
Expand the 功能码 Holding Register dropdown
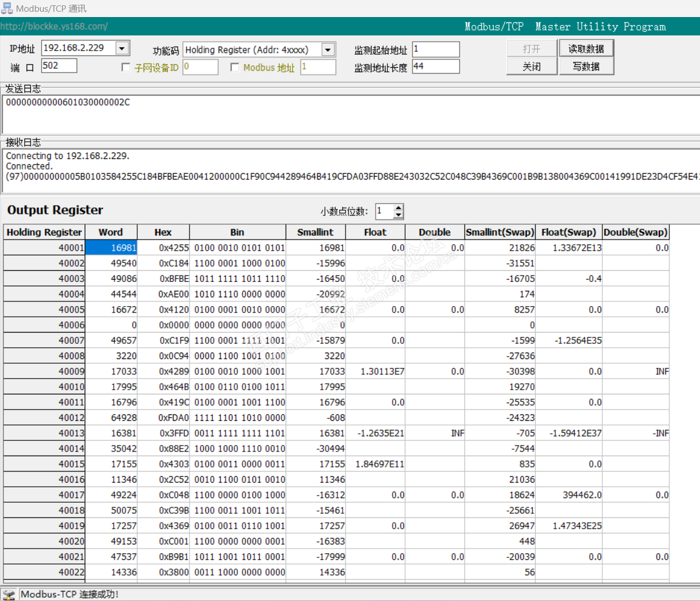tap(329, 50)
